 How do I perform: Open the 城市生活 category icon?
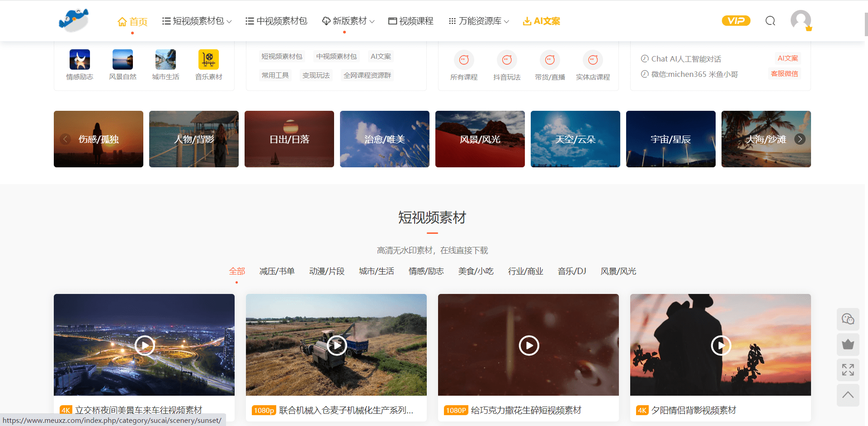165,59
